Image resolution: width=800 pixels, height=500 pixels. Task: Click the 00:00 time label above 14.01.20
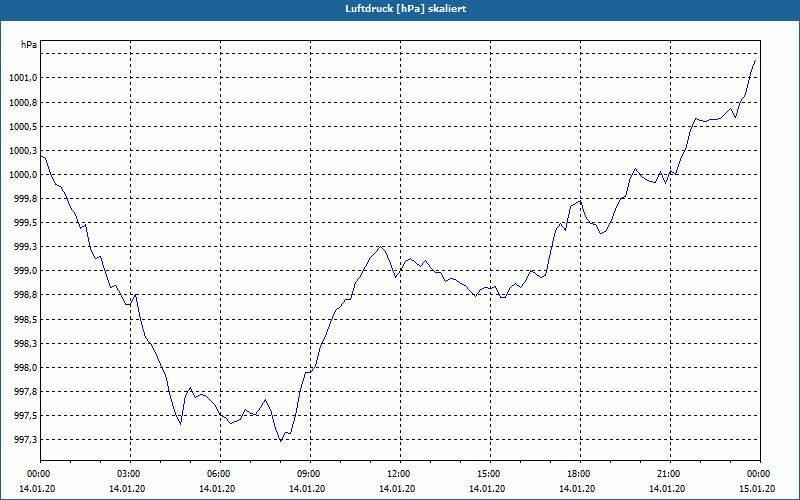[37, 474]
